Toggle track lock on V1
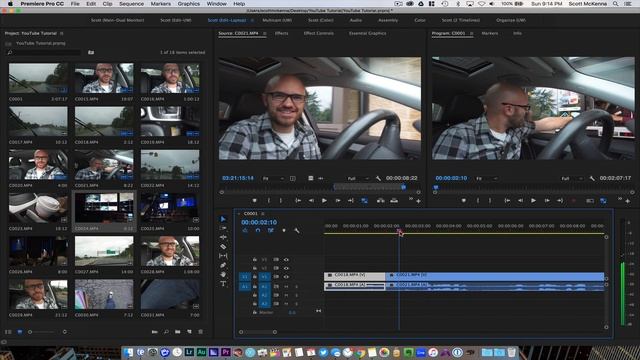Viewport: 640px width, 360px height. (x=255, y=277)
